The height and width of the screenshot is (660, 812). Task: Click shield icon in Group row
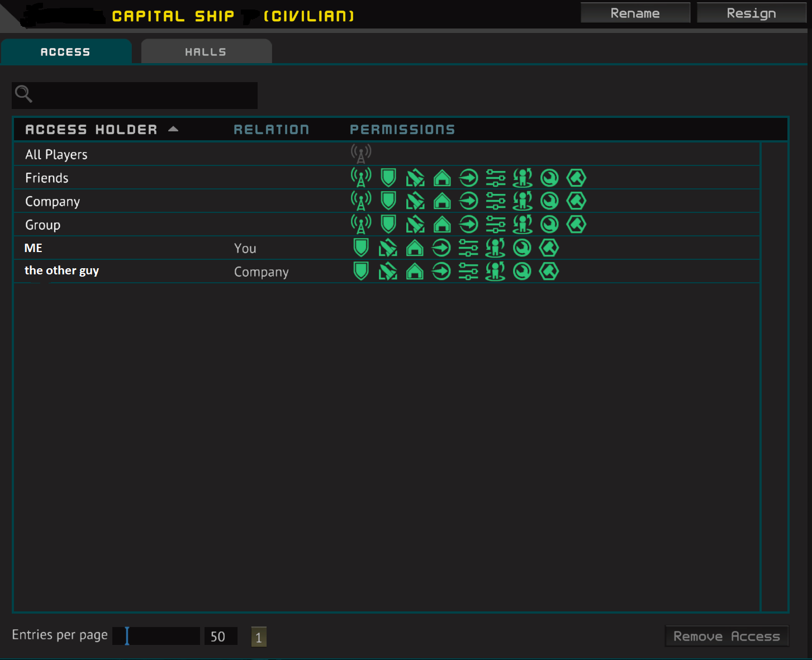pyautogui.click(x=388, y=224)
